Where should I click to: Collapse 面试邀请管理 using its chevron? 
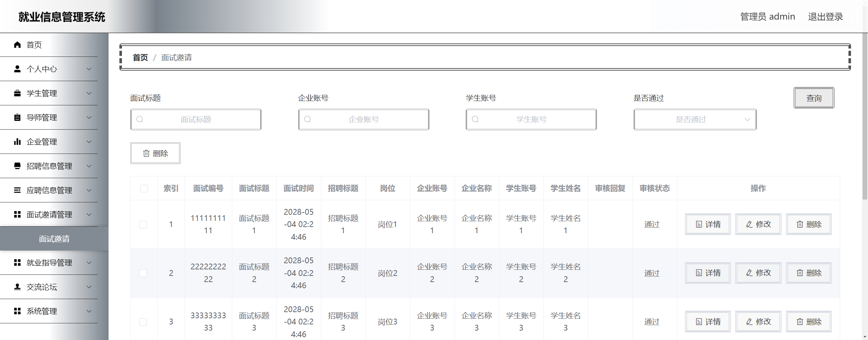89,214
